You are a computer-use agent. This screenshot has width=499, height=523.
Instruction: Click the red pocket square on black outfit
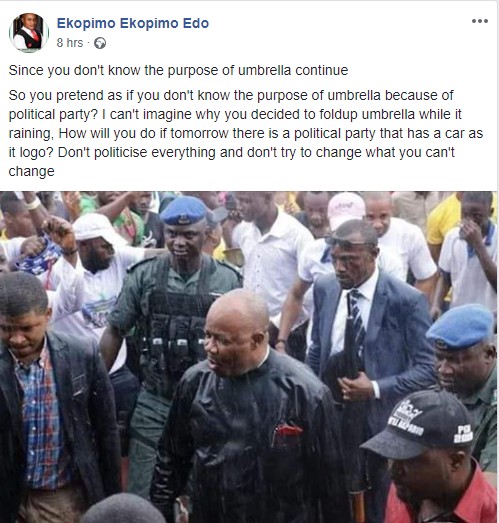pos(288,432)
